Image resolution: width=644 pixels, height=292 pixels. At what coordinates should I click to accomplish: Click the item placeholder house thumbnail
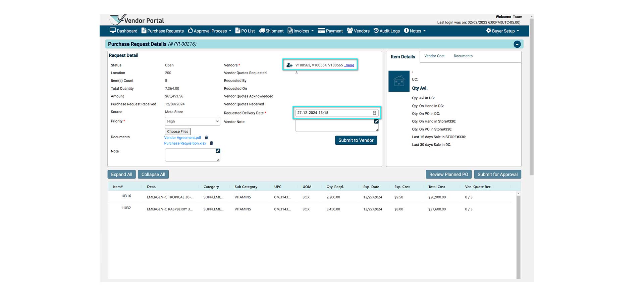[x=399, y=81]
